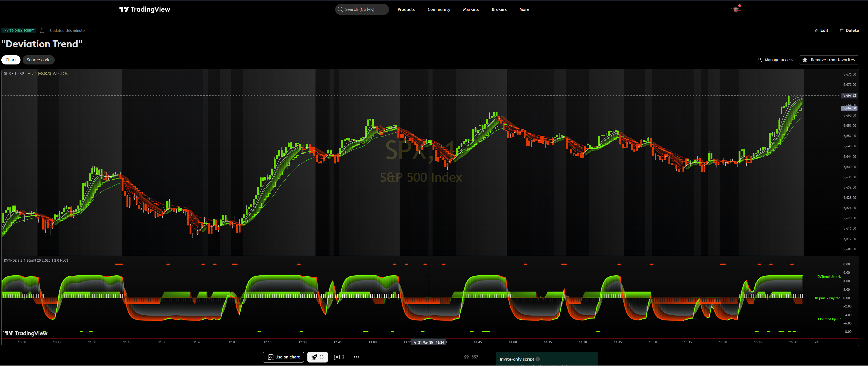Switch to the Source code tab
The height and width of the screenshot is (366, 868).
point(38,60)
